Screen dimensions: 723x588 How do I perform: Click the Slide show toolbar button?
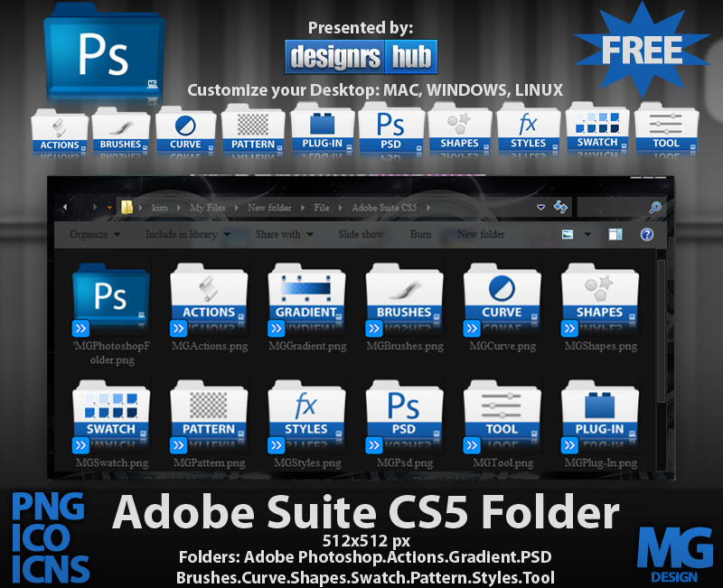(361, 235)
